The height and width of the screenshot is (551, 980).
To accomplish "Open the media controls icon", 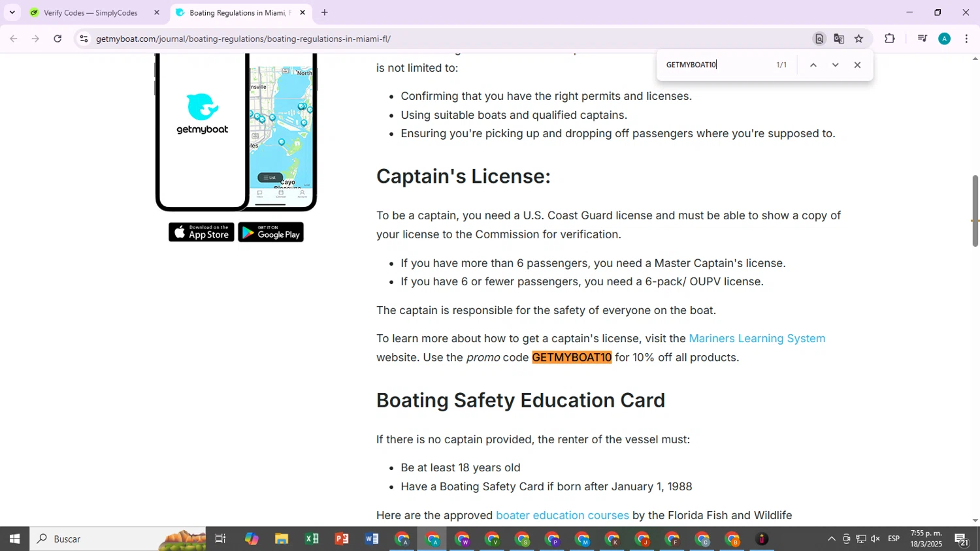I will 922,39.
